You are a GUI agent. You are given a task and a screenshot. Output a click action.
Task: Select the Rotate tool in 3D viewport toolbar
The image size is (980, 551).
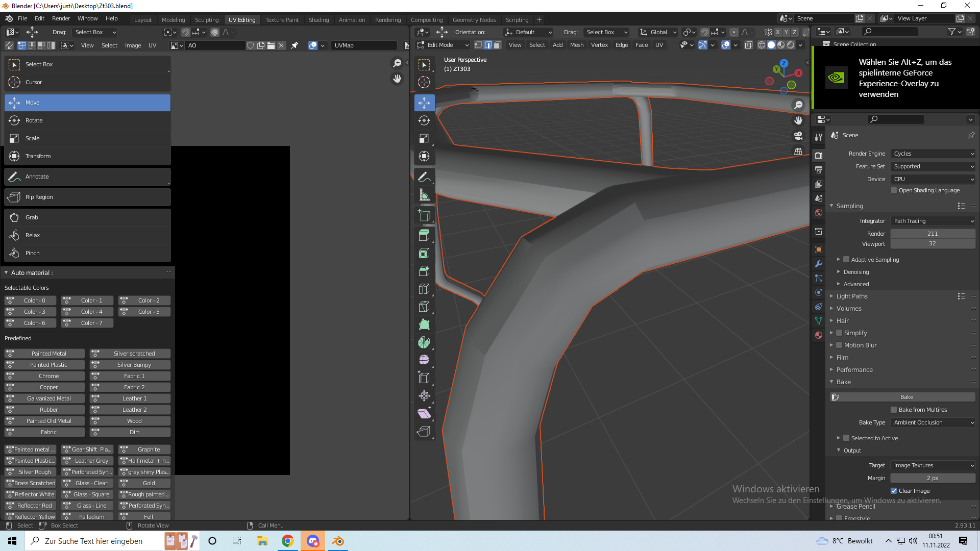(424, 120)
